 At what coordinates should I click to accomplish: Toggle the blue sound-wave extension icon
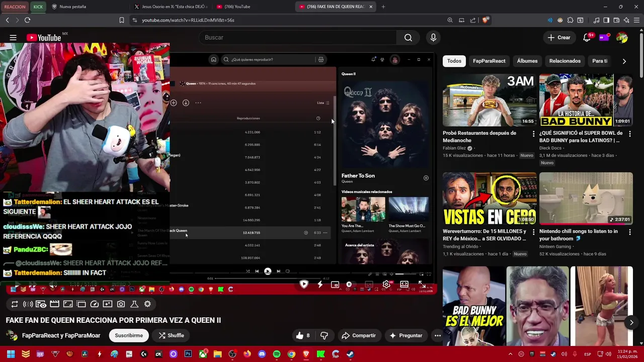550,20
